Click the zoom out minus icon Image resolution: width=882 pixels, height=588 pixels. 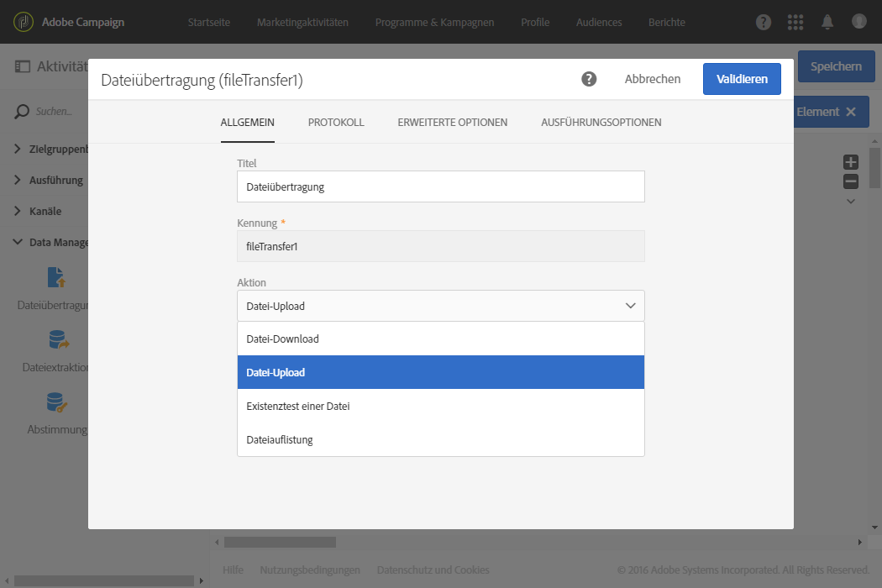pyautogui.click(x=851, y=181)
